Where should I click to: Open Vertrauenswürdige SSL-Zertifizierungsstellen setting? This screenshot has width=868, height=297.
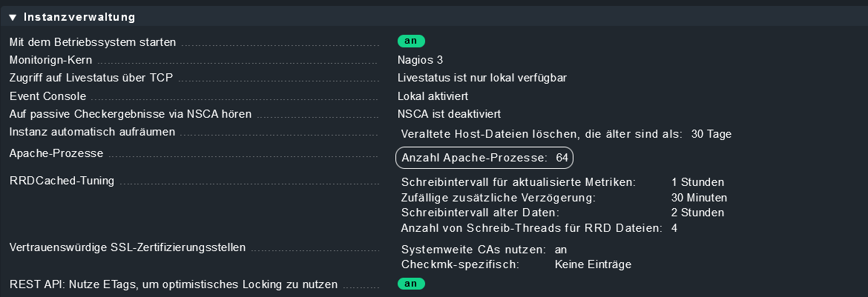(128, 247)
